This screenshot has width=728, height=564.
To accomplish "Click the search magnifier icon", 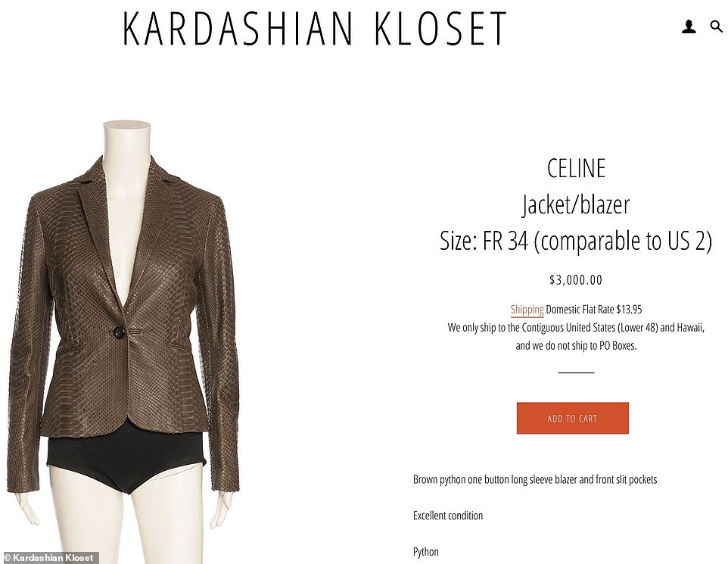I will (x=717, y=26).
